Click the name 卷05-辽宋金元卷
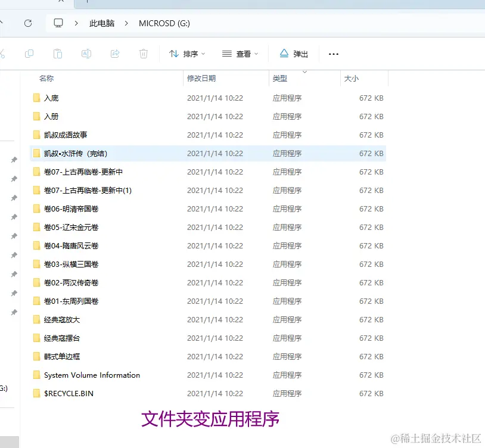This screenshot has height=448, width=485. [71, 227]
